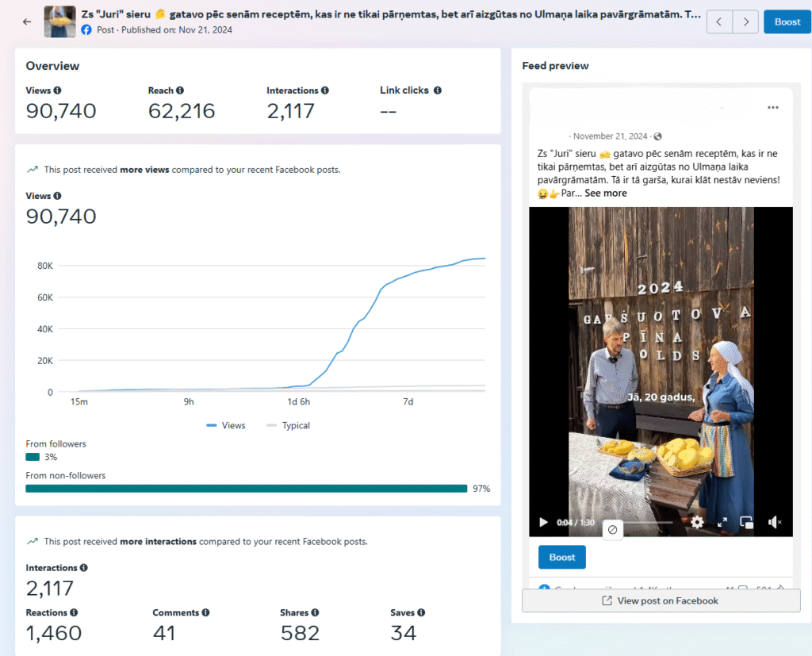Open picture-in-picture mode for the video
Screen dimensions: 812x656
click(x=746, y=523)
